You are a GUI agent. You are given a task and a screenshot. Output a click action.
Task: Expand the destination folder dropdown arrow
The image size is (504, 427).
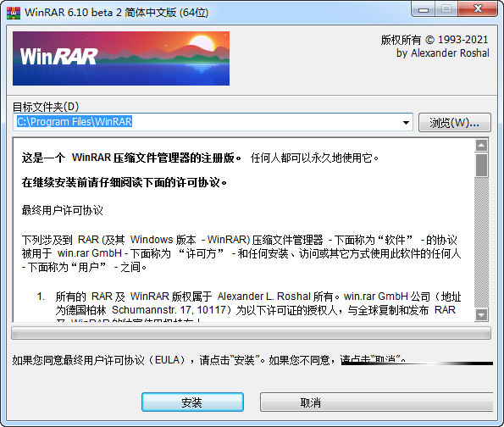[406, 123]
